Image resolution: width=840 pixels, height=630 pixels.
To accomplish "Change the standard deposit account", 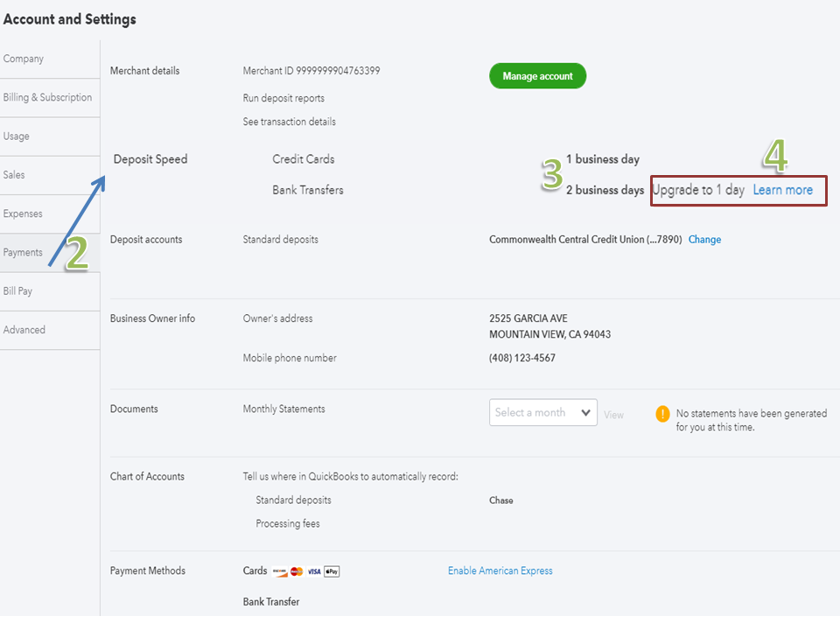I will click(704, 240).
